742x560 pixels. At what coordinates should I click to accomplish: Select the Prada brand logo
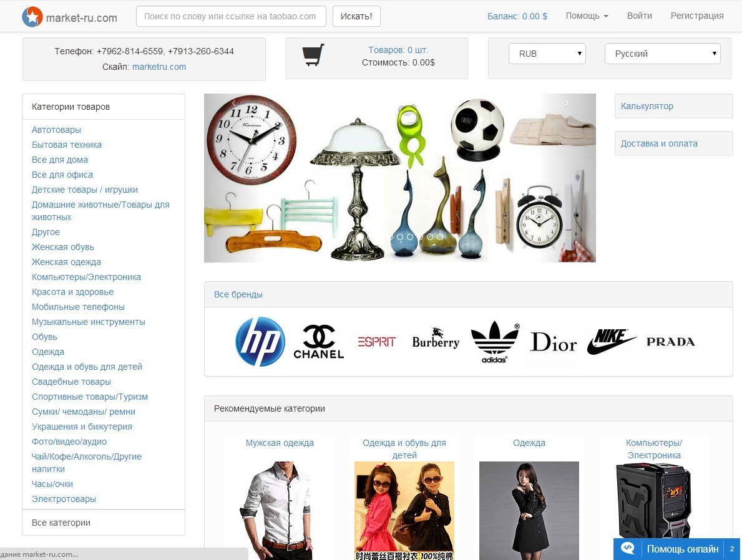click(670, 342)
